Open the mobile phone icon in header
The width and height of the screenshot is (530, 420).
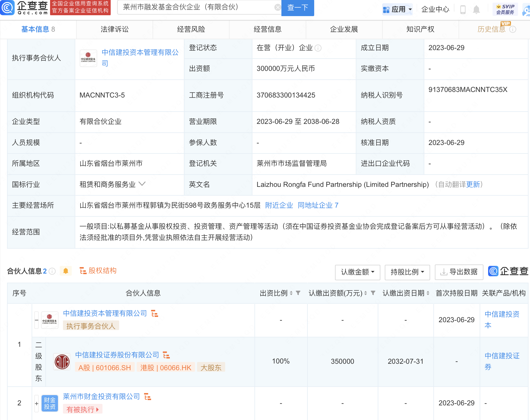pos(463,9)
